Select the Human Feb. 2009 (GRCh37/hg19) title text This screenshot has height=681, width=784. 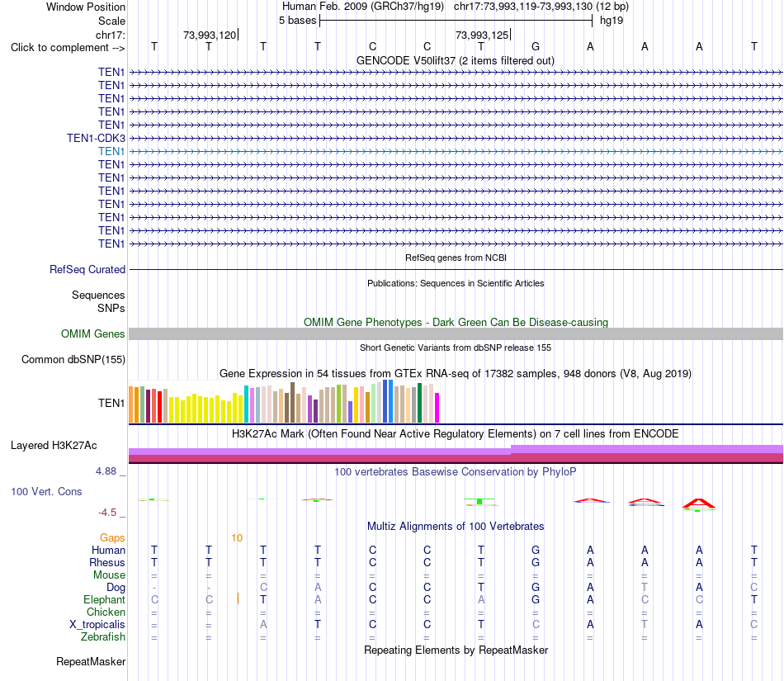pyautogui.click(x=363, y=7)
